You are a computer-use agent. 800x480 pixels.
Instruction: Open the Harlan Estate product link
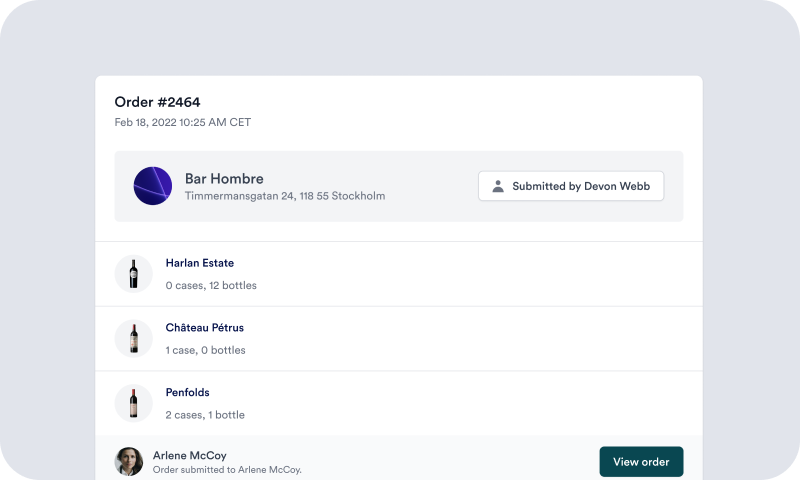199,263
